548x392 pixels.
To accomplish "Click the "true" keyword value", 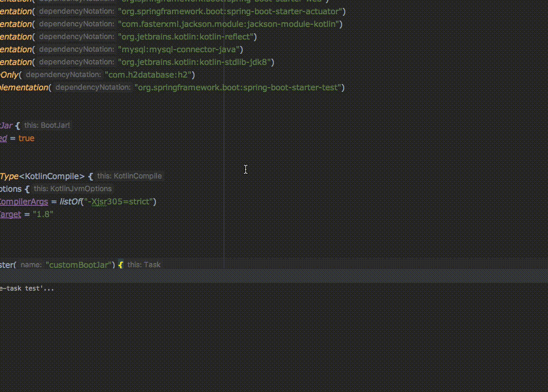I will pos(26,138).
